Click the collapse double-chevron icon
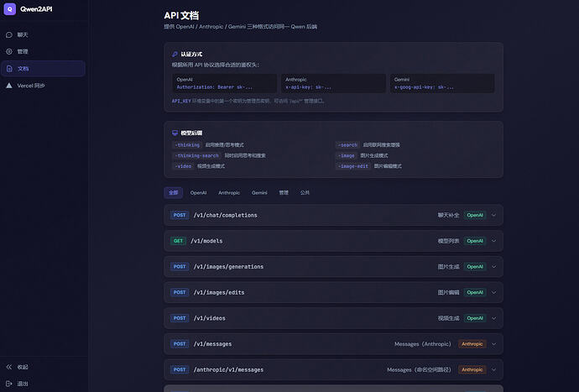This screenshot has height=392, width=579. click(x=9, y=367)
